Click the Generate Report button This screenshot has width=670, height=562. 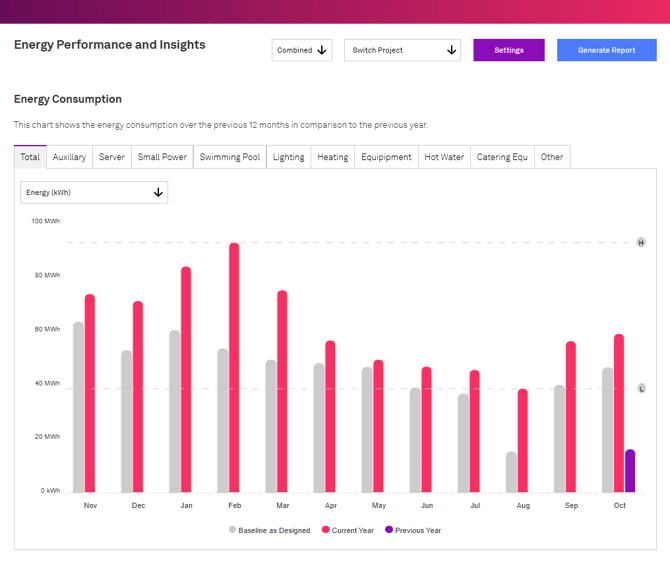(606, 50)
